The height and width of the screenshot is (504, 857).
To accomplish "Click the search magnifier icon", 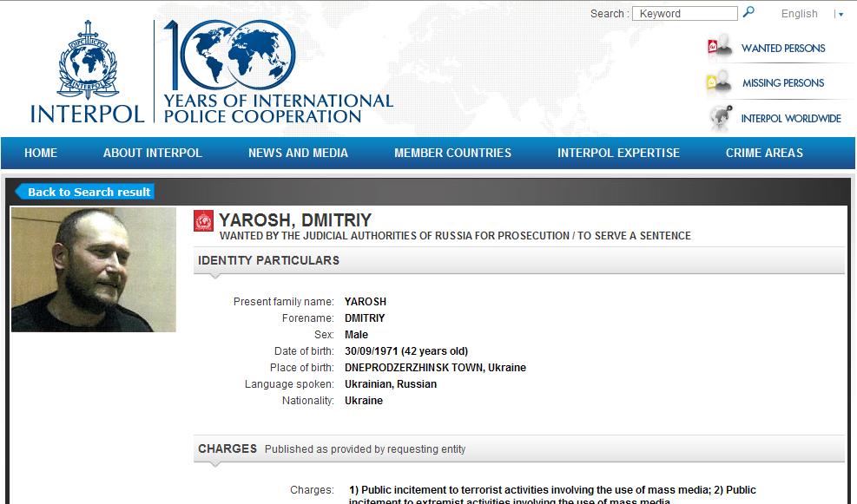I will pyautogui.click(x=748, y=12).
